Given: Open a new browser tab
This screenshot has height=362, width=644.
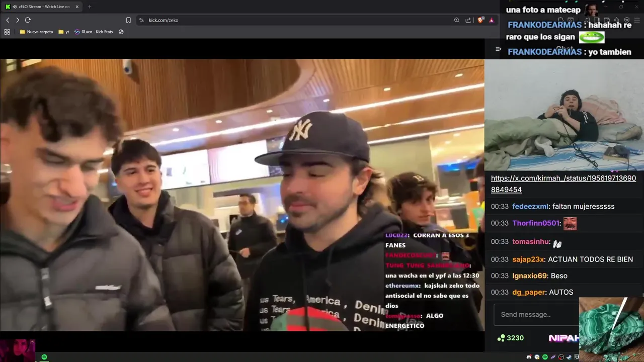Looking at the screenshot, I should [90, 7].
